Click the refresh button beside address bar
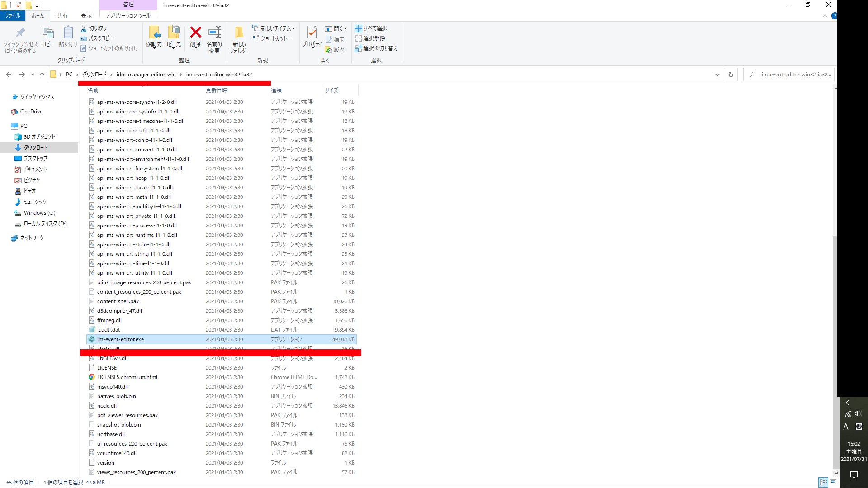The width and height of the screenshot is (868, 488). click(731, 75)
